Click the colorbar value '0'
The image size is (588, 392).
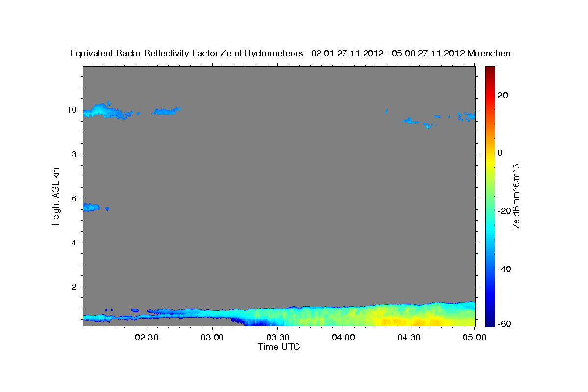(500, 153)
